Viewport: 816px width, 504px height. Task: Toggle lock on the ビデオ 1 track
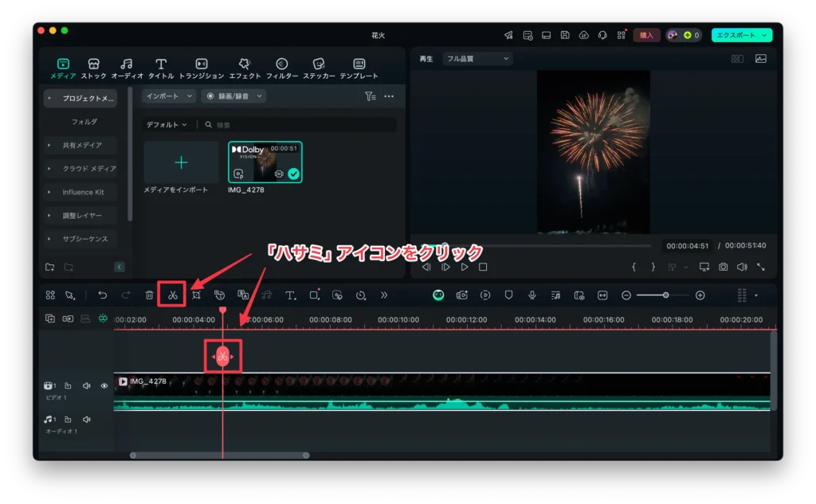(x=69, y=386)
